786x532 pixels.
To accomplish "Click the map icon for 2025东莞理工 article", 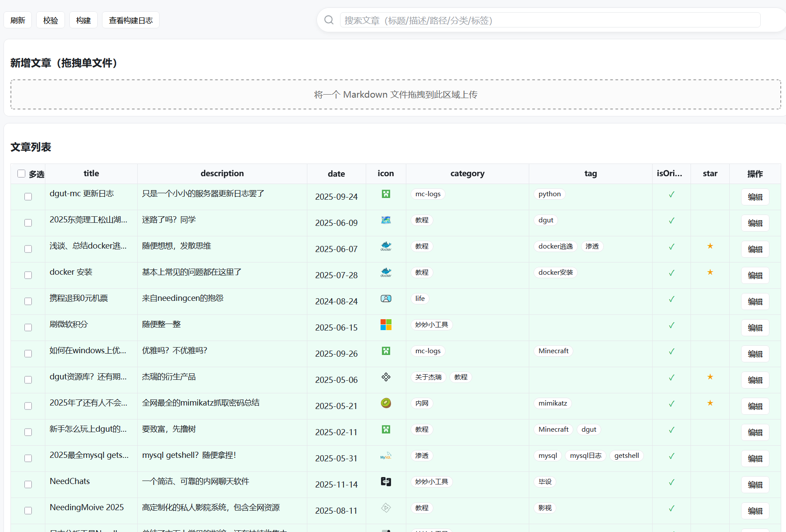I will [x=386, y=220].
